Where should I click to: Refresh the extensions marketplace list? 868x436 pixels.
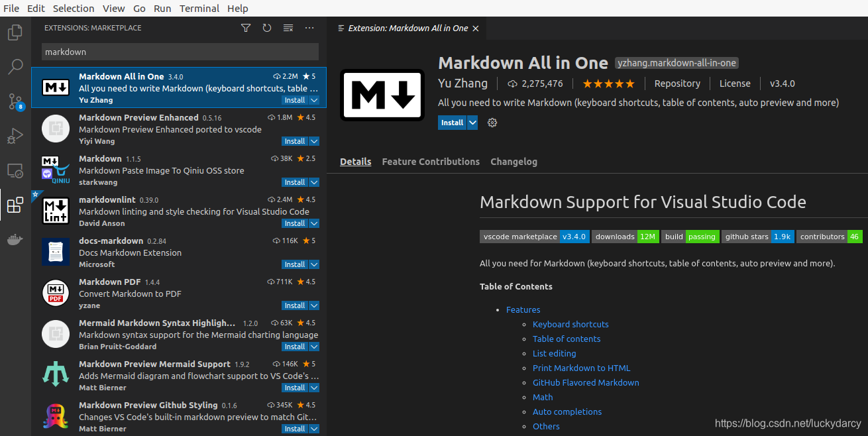click(x=267, y=28)
